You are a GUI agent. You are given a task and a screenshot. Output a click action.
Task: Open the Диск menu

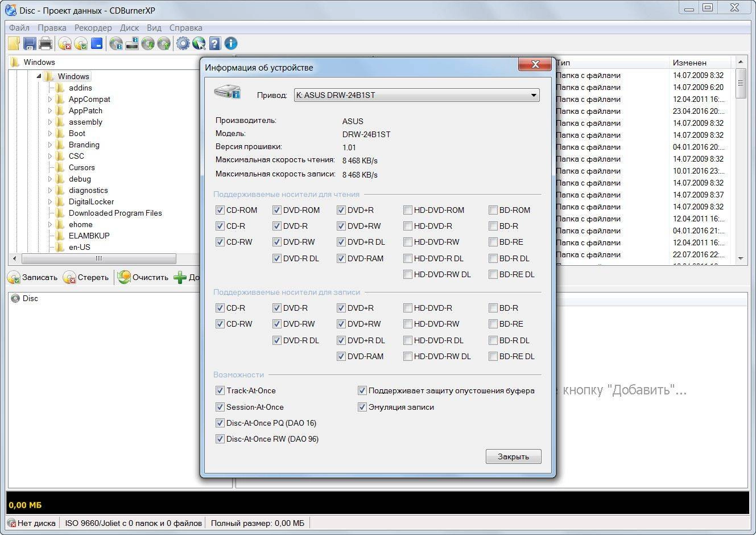pyautogui.click(x=129, y=27)
